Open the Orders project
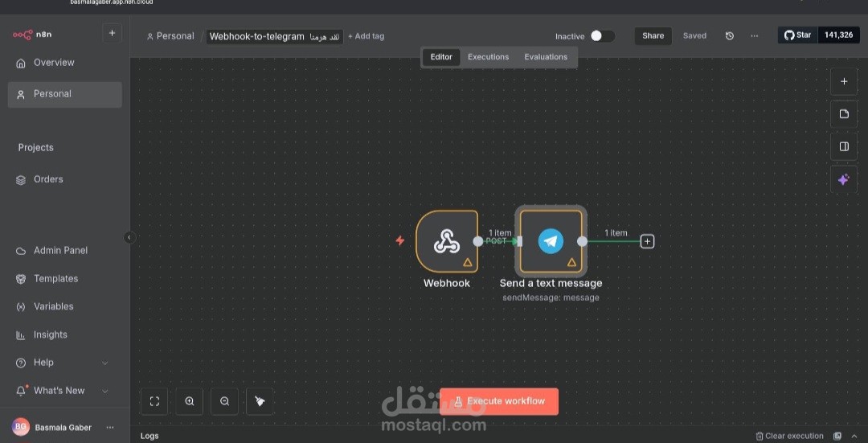 [65, 179]
